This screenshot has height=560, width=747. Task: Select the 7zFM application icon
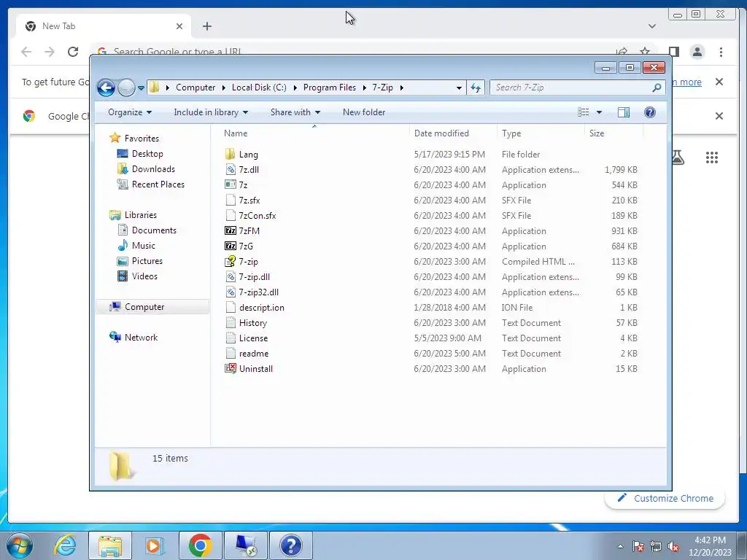(231, 231)
